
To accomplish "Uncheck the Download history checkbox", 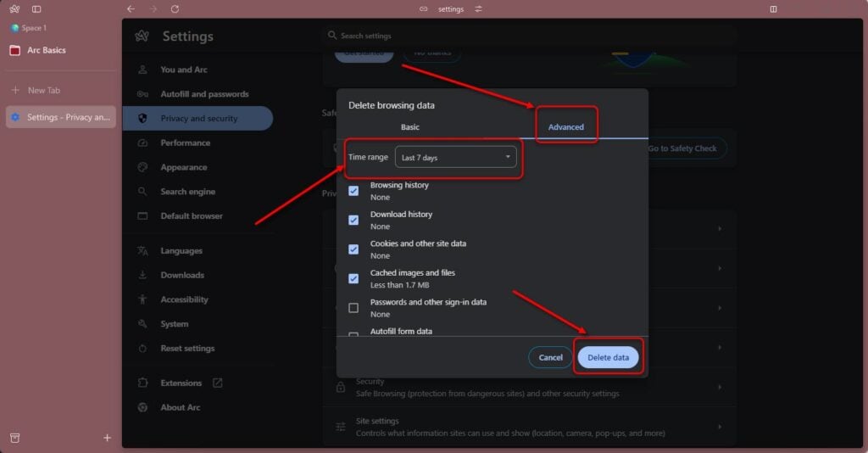I will click(x=353, y=220).
